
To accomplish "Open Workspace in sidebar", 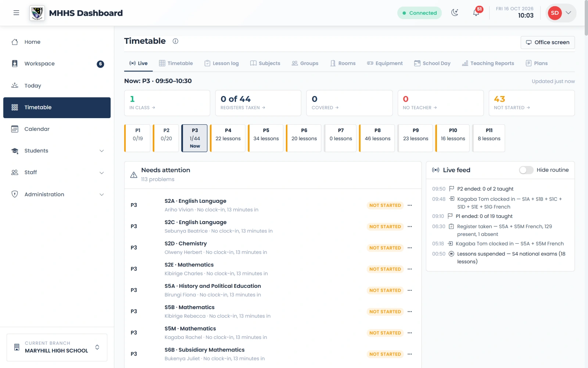I will pos(57,64).
